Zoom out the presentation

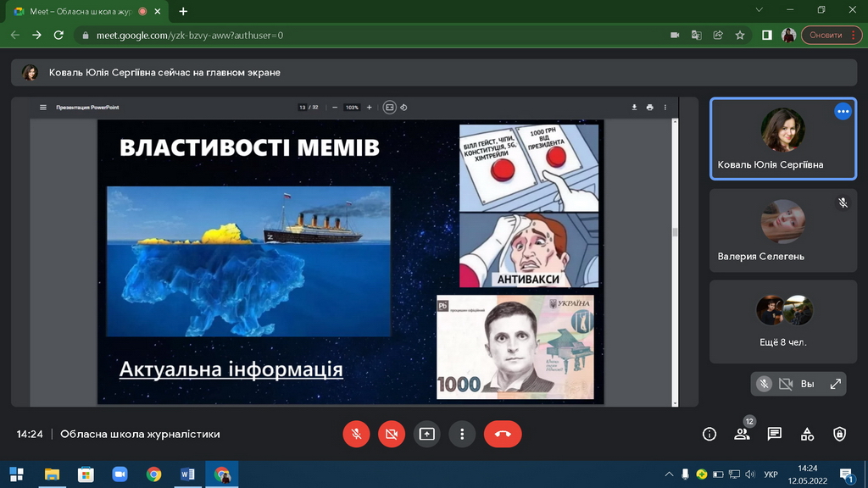click(x=334, y=108)
